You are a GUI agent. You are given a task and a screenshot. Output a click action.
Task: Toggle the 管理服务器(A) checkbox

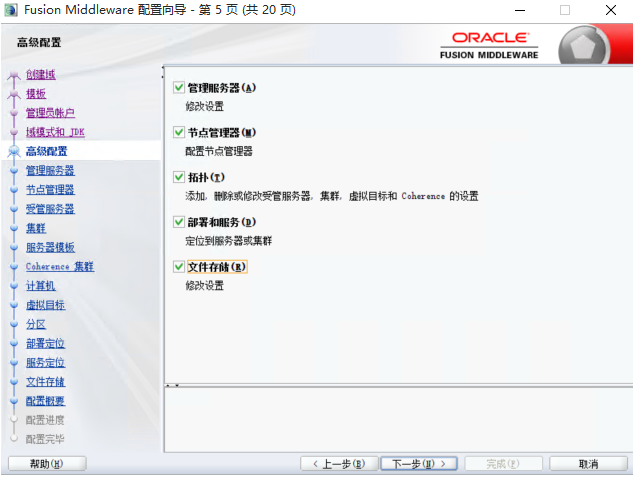click(x=179, y=88)
